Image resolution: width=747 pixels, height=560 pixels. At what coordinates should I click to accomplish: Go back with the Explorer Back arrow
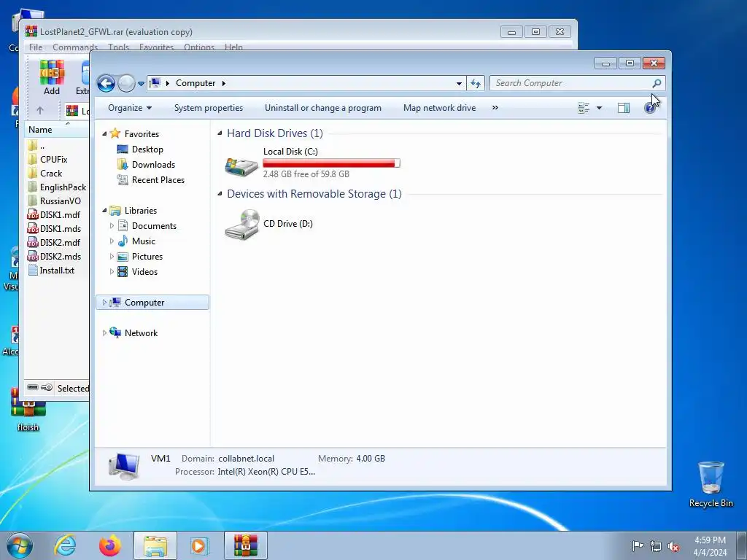tap(106, 83)
